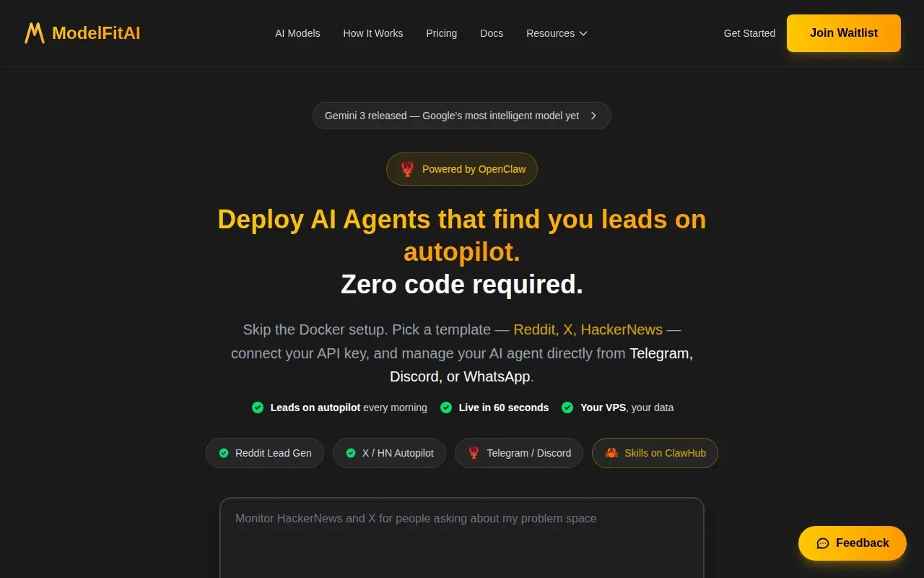The image size is (924, 578).
Task: Click 'Leads on autopilot every morning' text
Action: coord(349,407)
